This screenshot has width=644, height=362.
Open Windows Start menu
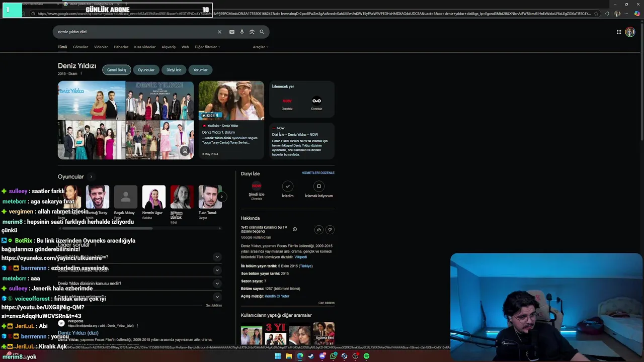[277, 356]
